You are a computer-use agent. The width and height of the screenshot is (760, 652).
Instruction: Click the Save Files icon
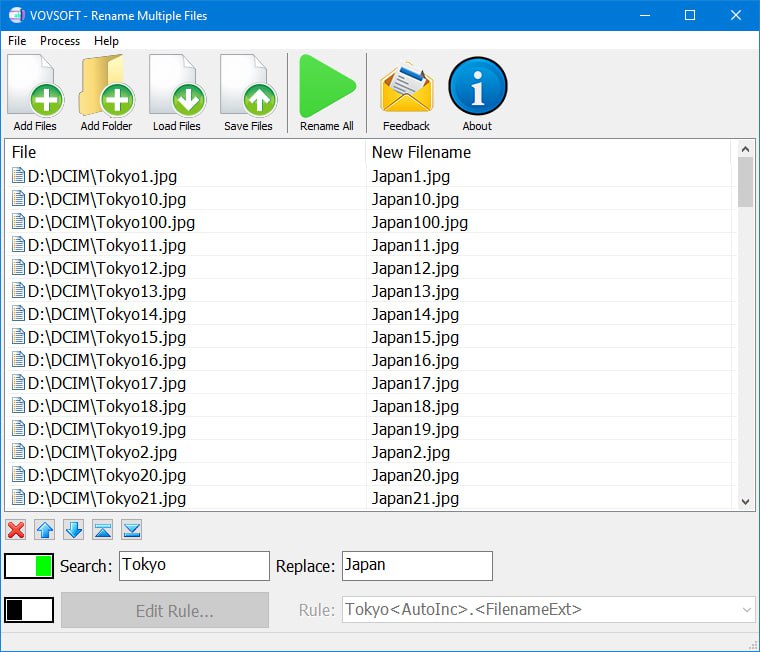tap(248, 92)
